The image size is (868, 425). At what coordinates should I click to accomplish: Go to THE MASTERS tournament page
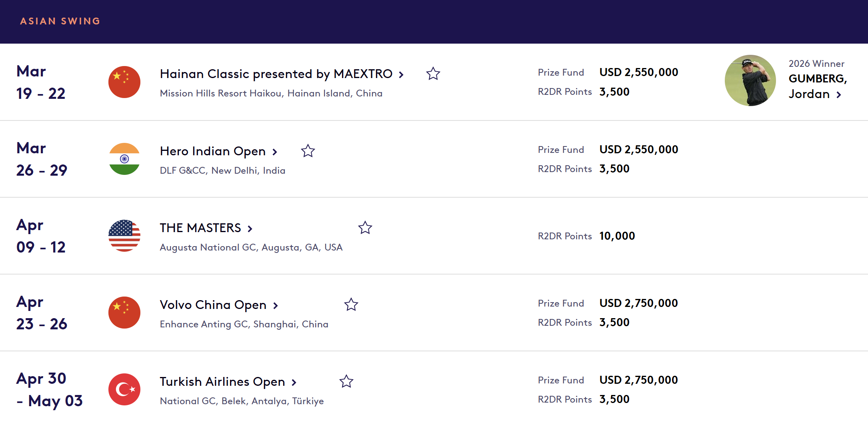[x=200, y=228]
